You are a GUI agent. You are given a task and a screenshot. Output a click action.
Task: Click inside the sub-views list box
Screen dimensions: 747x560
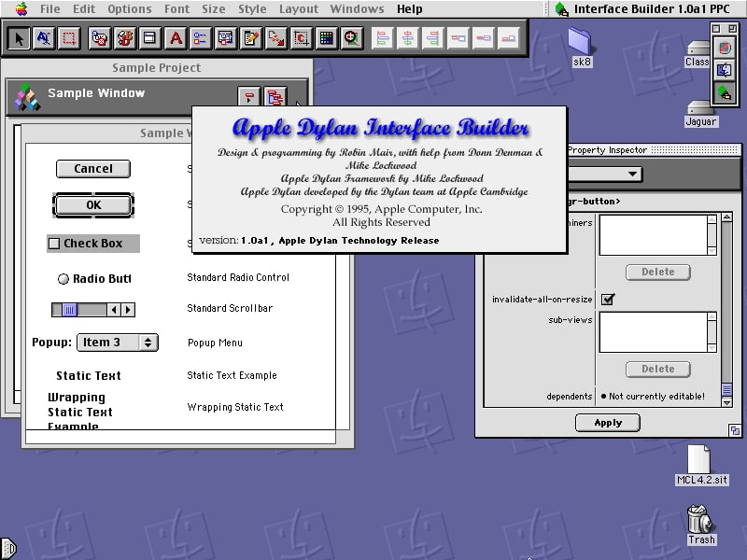pyautogui.click(x=653, y=332)
